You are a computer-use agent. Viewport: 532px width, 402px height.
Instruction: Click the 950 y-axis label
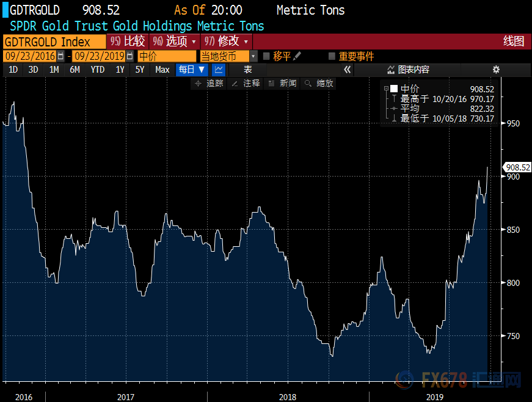click(513, 123)
